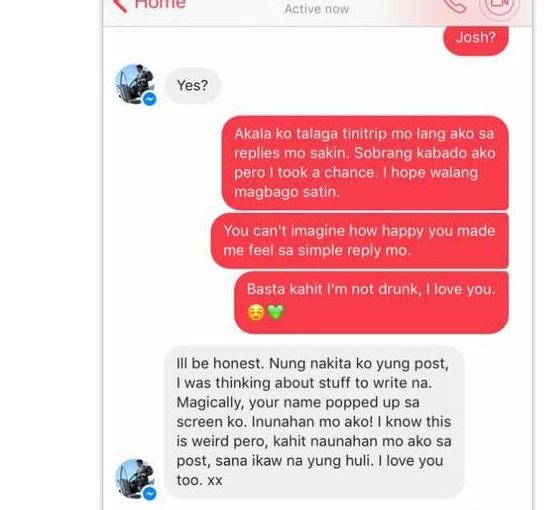The width and height of the screenshot is (556, 510).
Task: Go back via the Home label
Action: pyautogui.click(x=160, y=4)
